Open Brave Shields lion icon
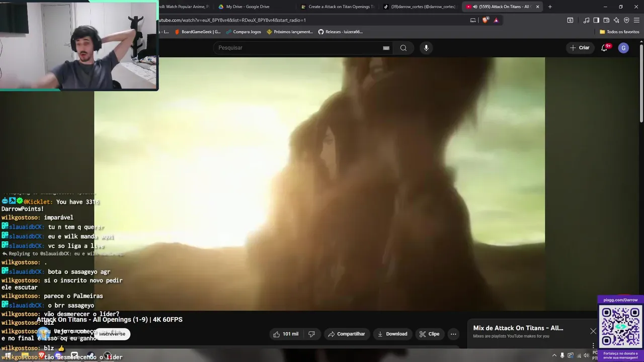The width and height of the screenshot is (644, 362). [485, 20]
